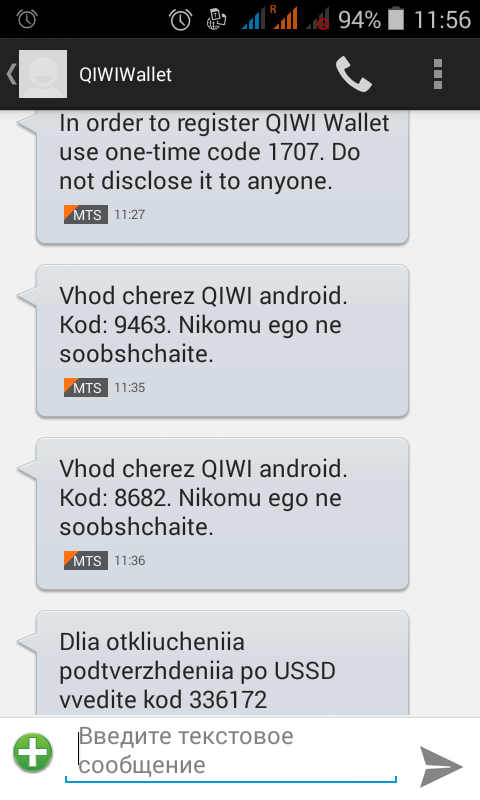The height and width of the screenshot is (800, 480).
Task: Tap the alarm clock icon at the status bar's left edge
Action: [x=27, y=19]
